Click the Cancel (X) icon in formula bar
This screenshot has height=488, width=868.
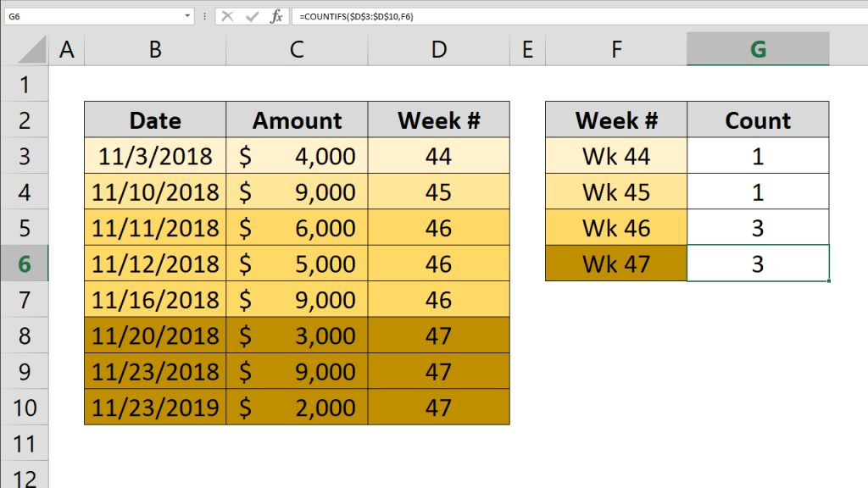[x=225, y=15]
